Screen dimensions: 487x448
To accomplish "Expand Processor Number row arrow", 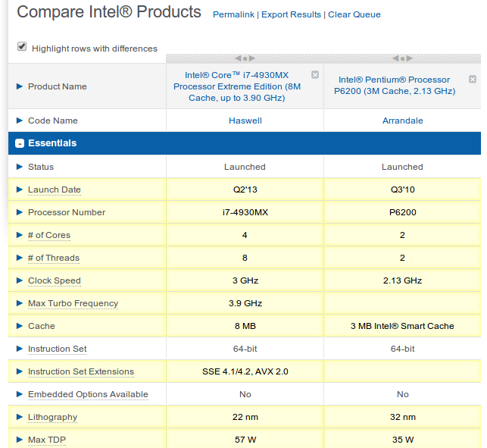I will [x=19, y=212].
